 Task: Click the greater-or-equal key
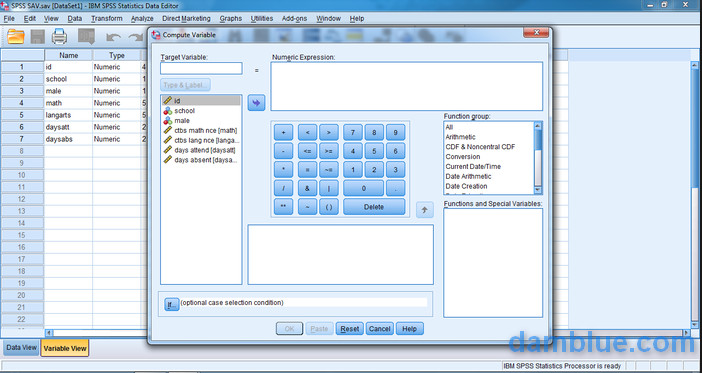click(x=329, y=151)
